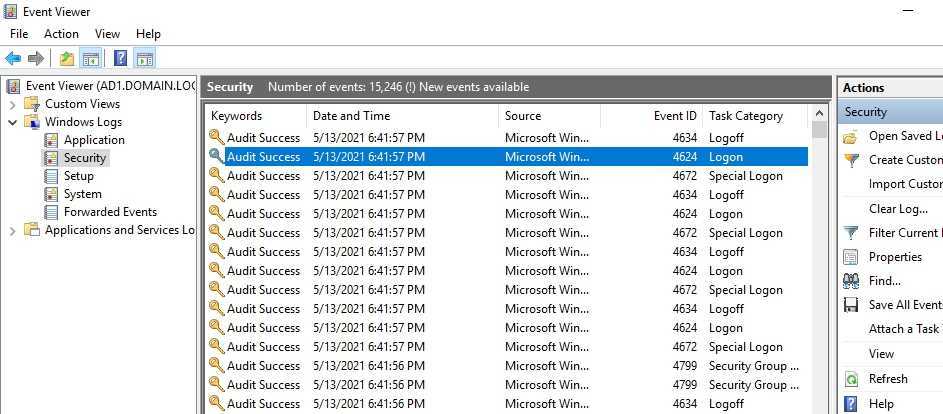Screen dimensions: 943x414
Task: Toggle the console tree pane toolbar button
Action: tap(91, 59)
